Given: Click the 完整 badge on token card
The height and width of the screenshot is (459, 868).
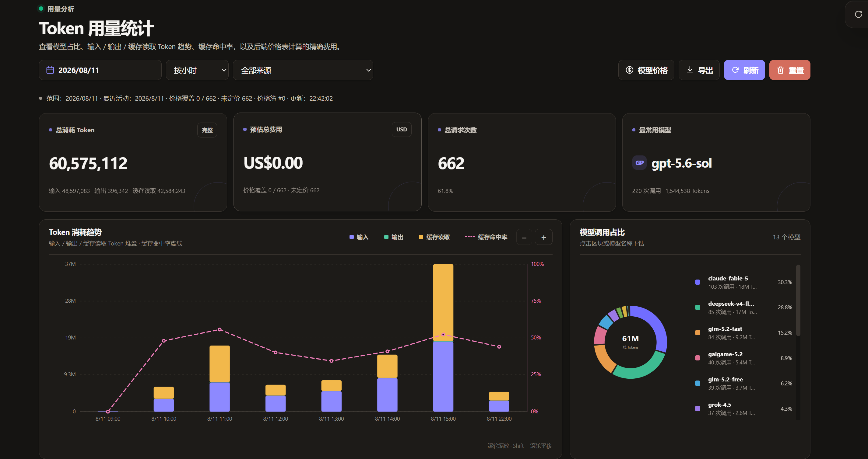Looking at the screenshot, I should click(207, 130).
